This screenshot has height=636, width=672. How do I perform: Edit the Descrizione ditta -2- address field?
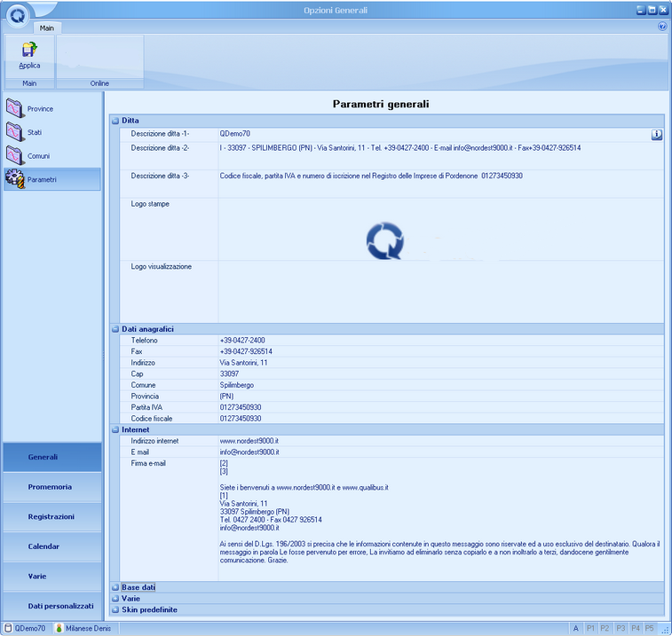(441, 155)
